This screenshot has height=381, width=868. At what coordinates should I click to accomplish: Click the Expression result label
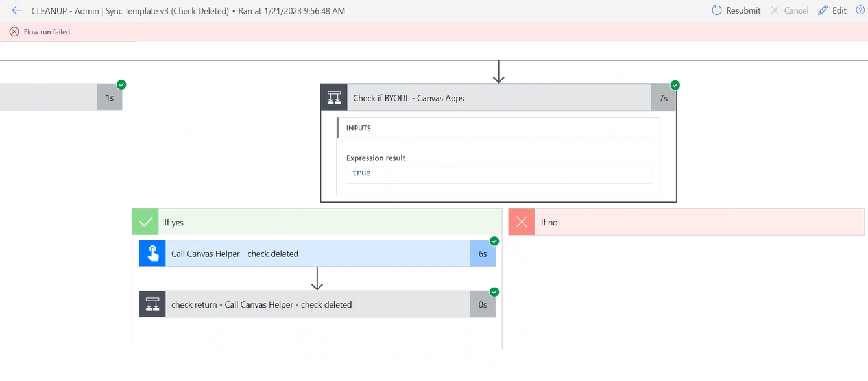coord(376,158)
